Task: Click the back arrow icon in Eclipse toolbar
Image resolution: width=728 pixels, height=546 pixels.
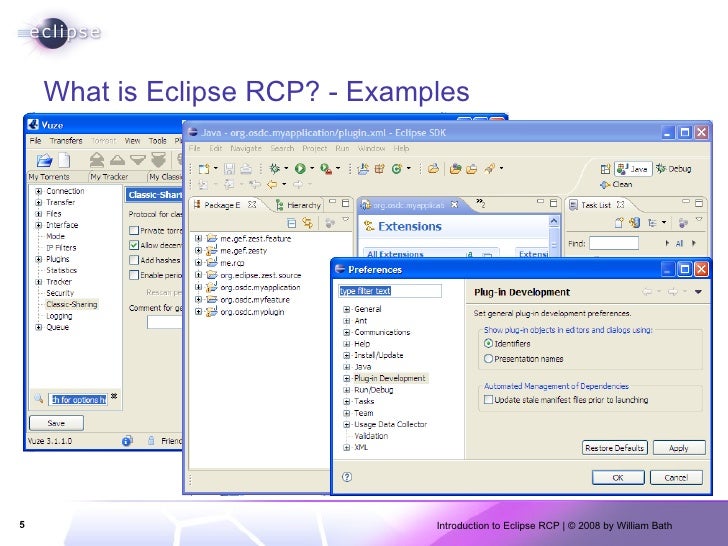Action: (272, 184)
